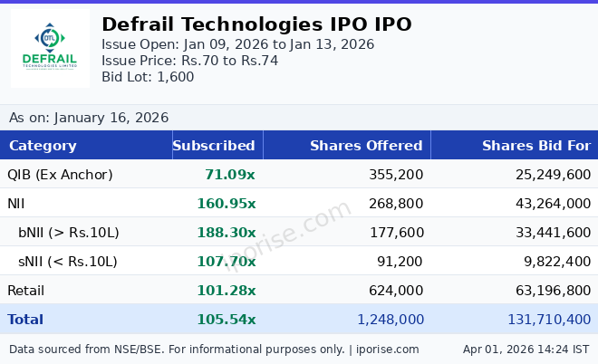
Task: Open the iporise.com source link
Action: [x=387, y=350]
